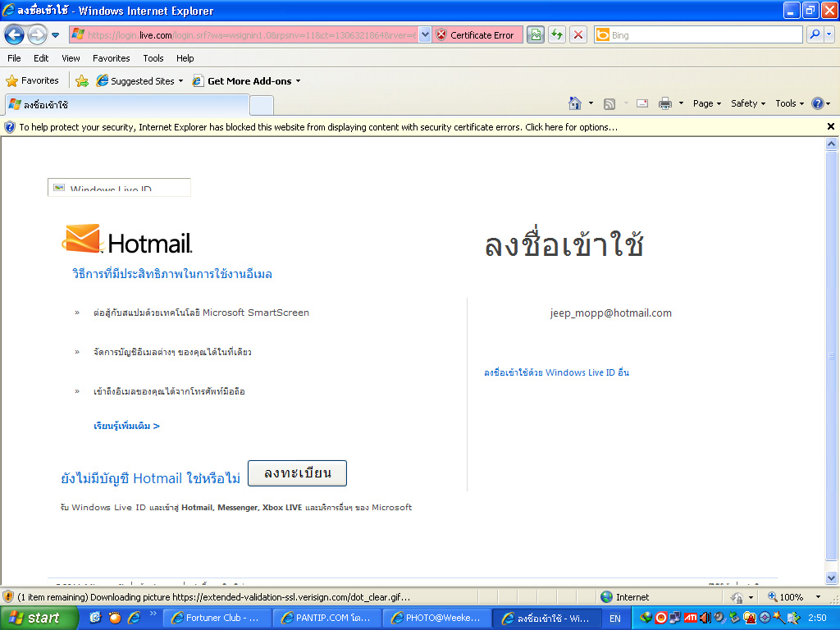Click the Certificate Error security badge
This screenshot has height=630, width=840.
475,35
